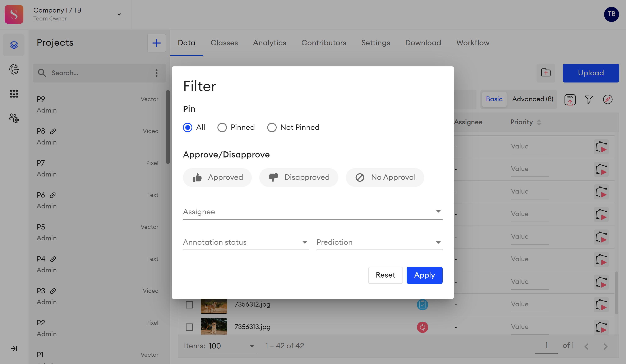Open project P9 in the list
Viewport: 626px width, 364px height.
click(x=97, y=105)
